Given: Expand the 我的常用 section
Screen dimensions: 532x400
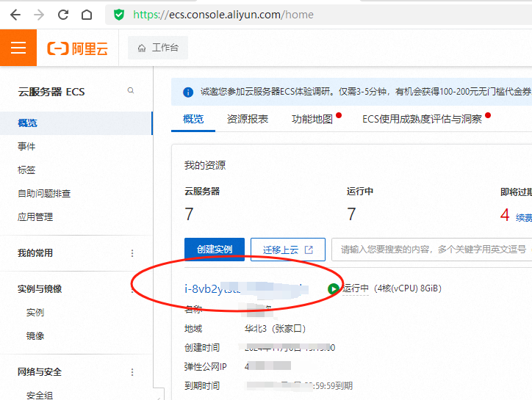Looking at the screenshot, I should pos(35,253).
